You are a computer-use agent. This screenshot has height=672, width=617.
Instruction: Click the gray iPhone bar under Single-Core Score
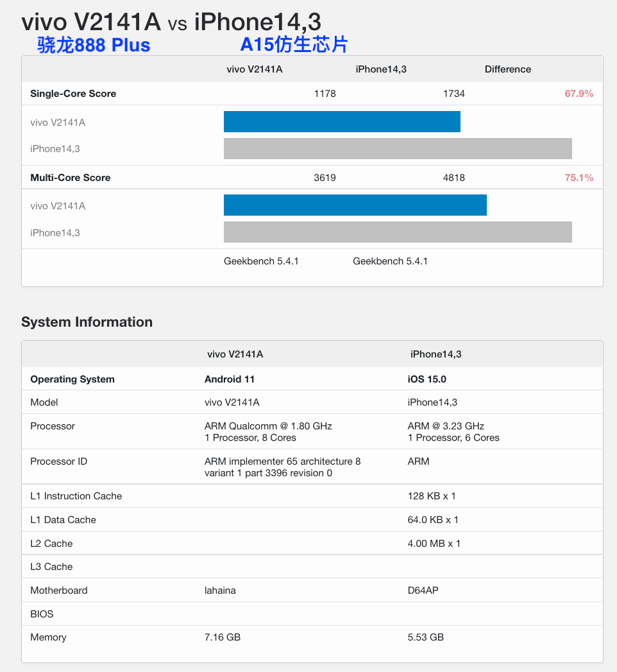tap(398, 148)
